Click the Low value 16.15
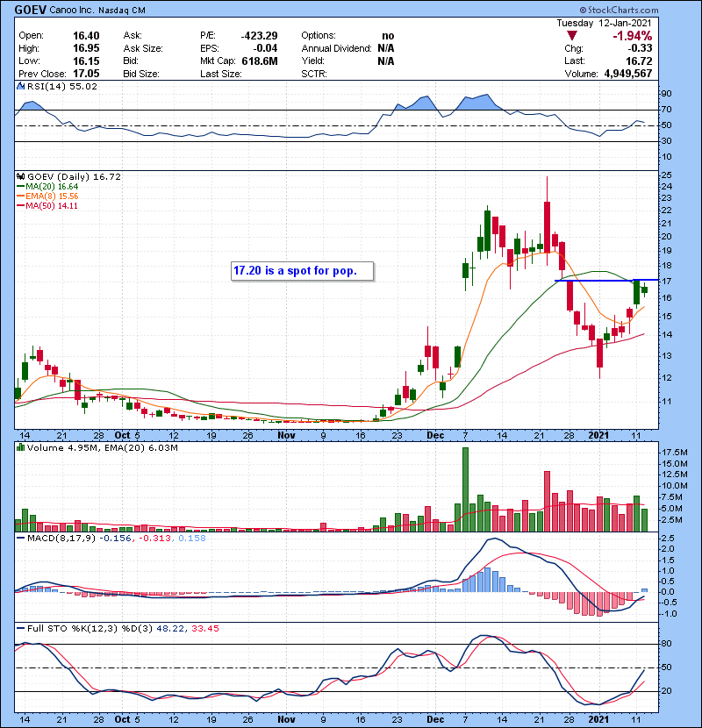Viewport: 702px width, 728px height. 86,61
